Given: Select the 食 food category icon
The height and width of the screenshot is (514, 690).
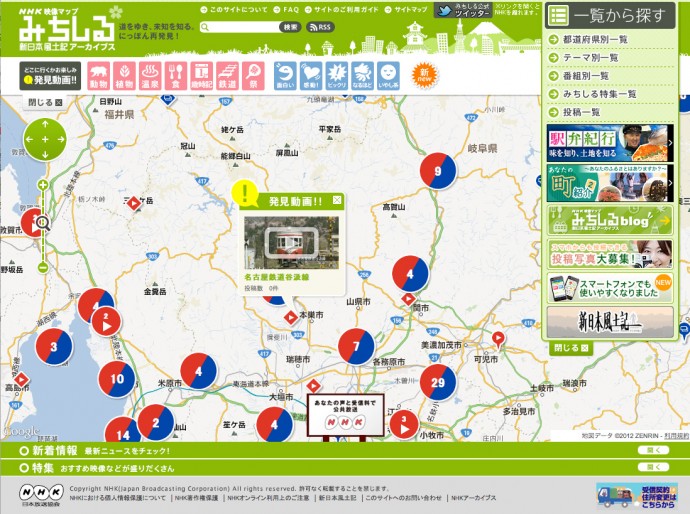Looking at the screenshot, I should coord(176,76).
